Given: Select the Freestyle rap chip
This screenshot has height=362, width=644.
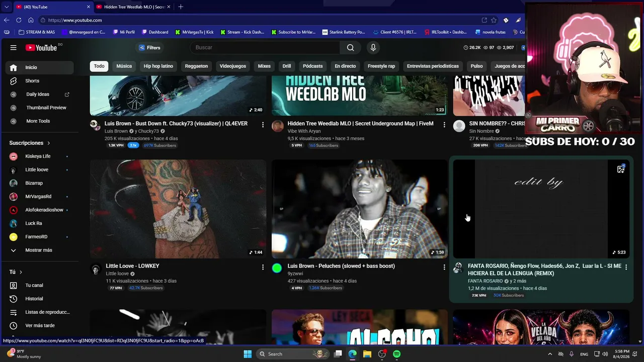Looking at the screenshot, I should coord(381,66).
